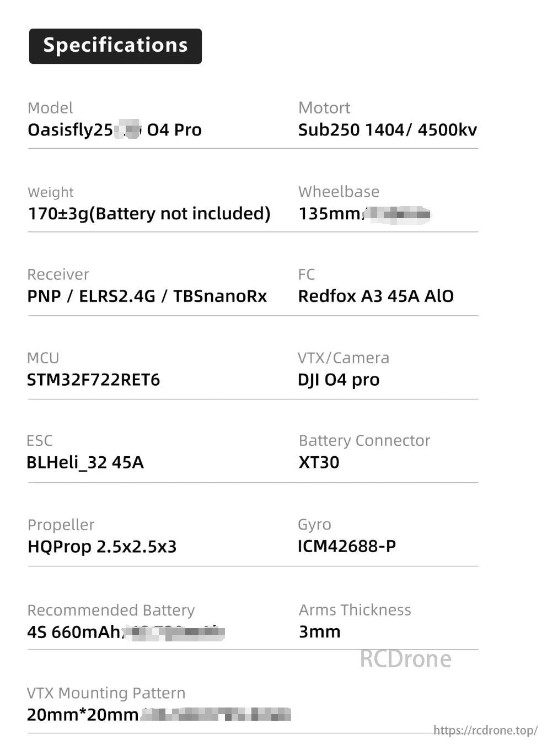This screenshot has width=558, height=756.
Task: Select the BLHeli_32 45A ESC value
Action: click(85, 463)
